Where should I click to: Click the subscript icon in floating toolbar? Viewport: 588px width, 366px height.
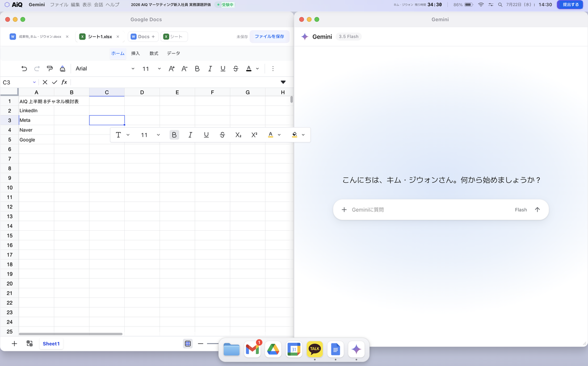point(238,135)
